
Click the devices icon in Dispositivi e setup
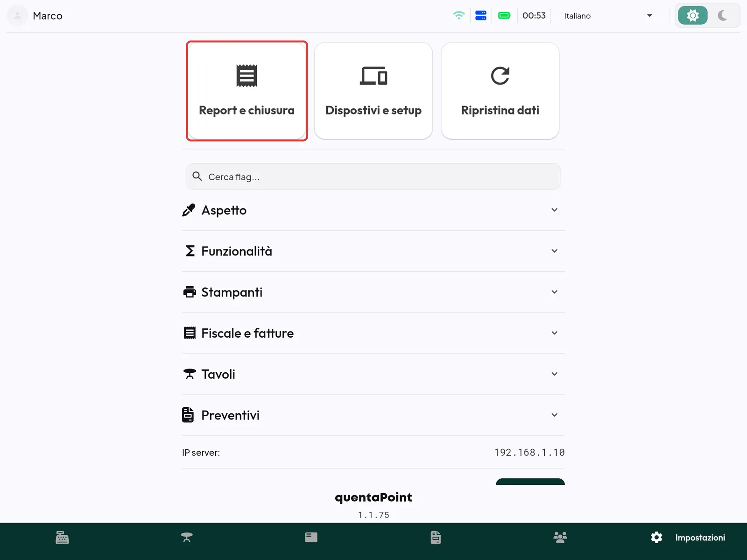pos(373,76)
